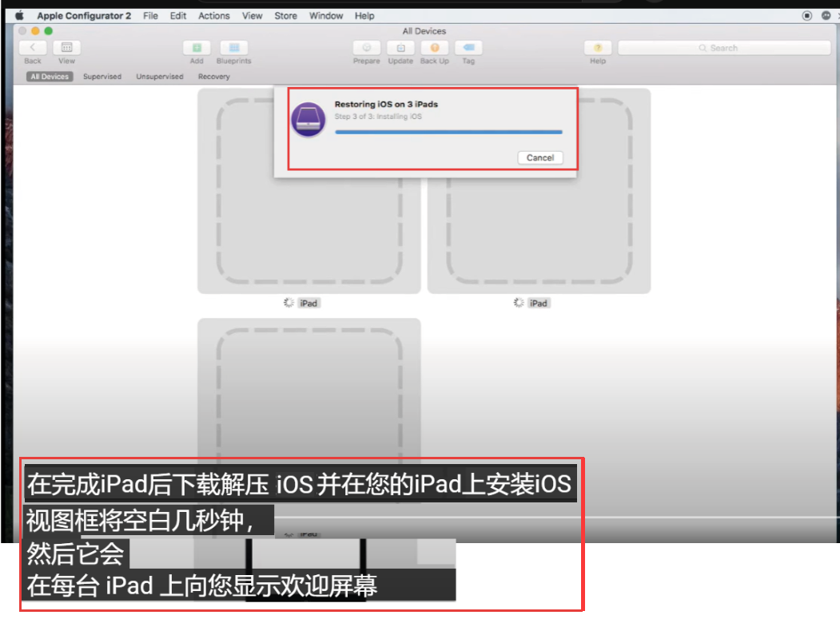The width and height of the screenshot is (840, 619).
Task: Click the Back Up toolbar icon
Action: tap(435, 48)
